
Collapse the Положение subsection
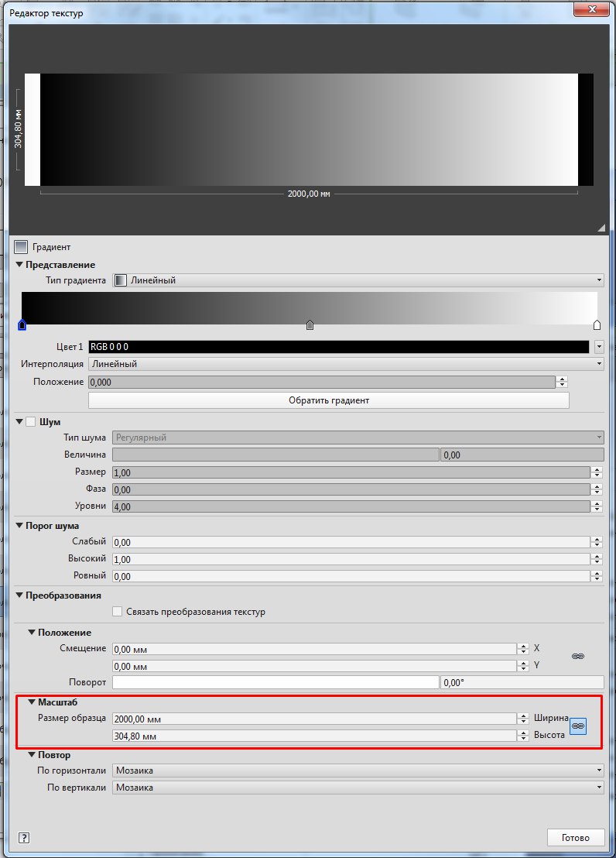(x=32, y=632)
